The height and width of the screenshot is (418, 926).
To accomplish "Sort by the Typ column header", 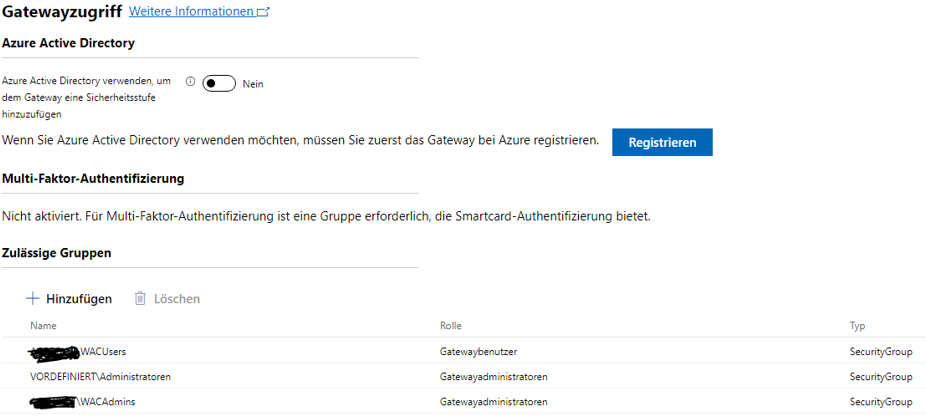I will coord(857,326).
